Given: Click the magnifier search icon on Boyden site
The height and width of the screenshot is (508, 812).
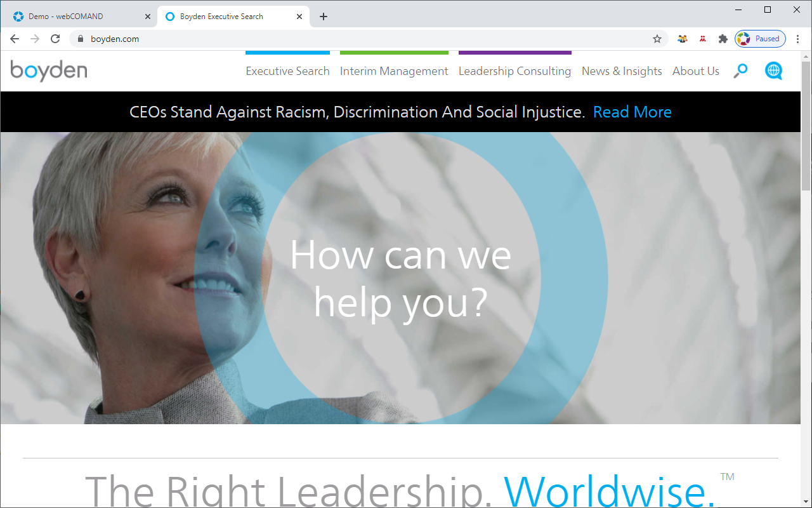Looking at the screenshot, I should [740, 70].
